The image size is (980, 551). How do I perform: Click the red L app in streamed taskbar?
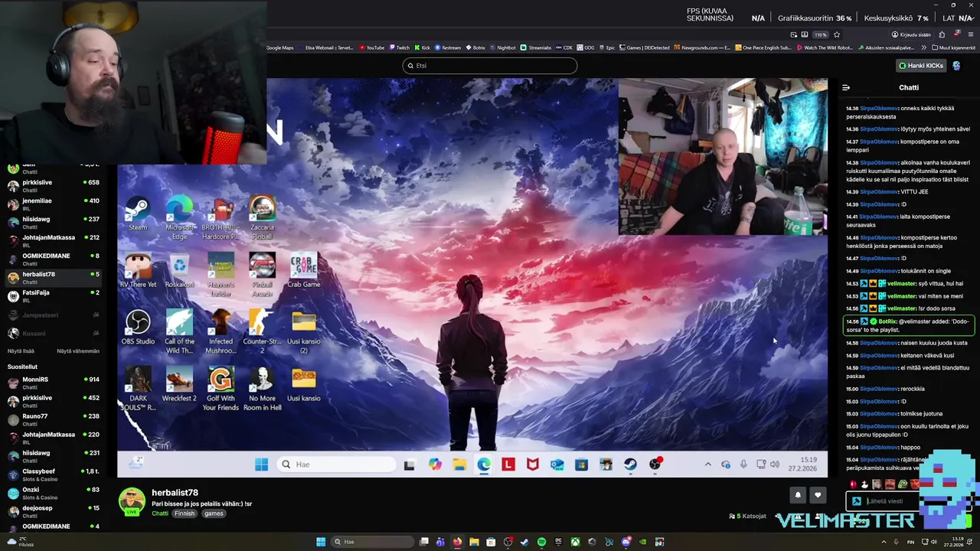coord(508,465)
